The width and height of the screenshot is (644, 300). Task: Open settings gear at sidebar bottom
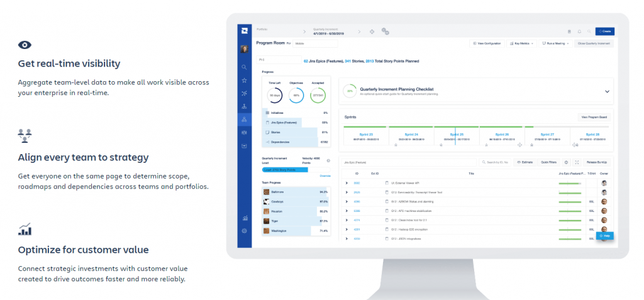244,231
